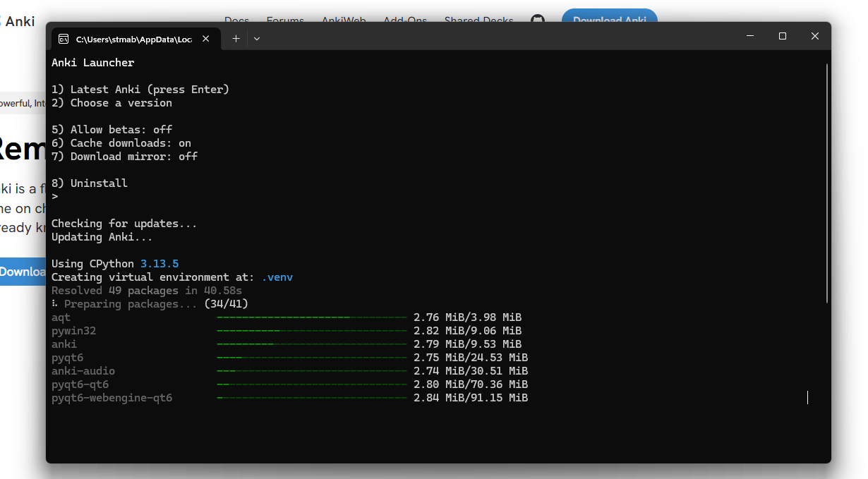This screenshot has width=868, height=479.
Task: Click 'Resolved 49 packages in 40.58s' line
Action: tap(147, 291)
